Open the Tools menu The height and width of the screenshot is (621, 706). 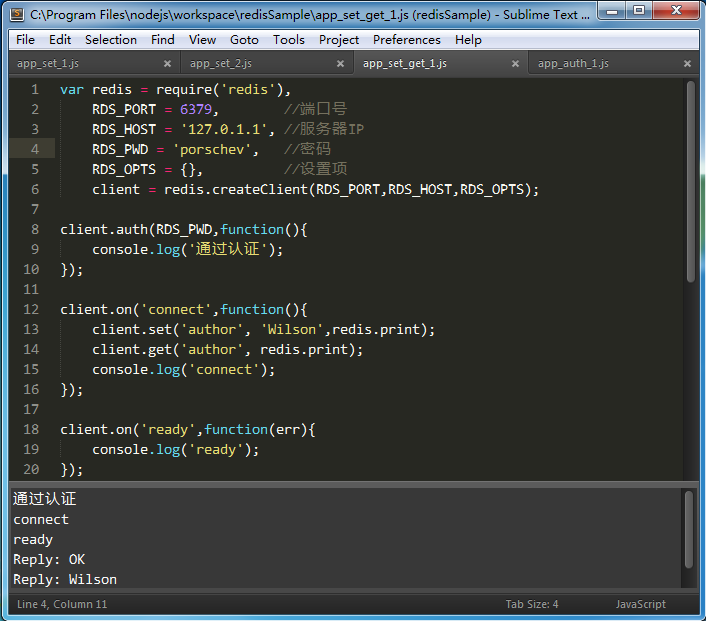289,40
